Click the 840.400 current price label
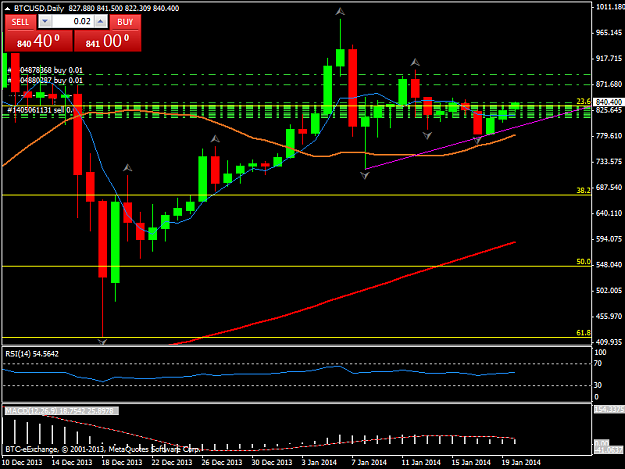Screen dimensions: 625x469 608,102
